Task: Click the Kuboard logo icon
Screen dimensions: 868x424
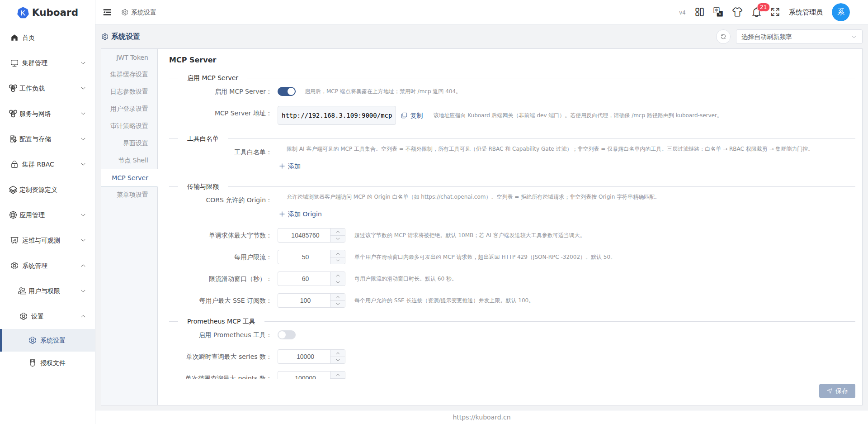Action: click(23, 13)
